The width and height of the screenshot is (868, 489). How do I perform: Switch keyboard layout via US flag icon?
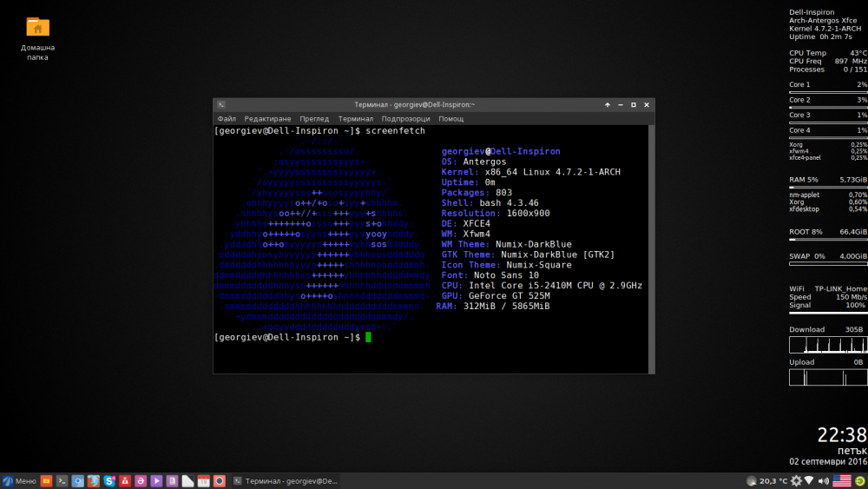coord(841,480)
